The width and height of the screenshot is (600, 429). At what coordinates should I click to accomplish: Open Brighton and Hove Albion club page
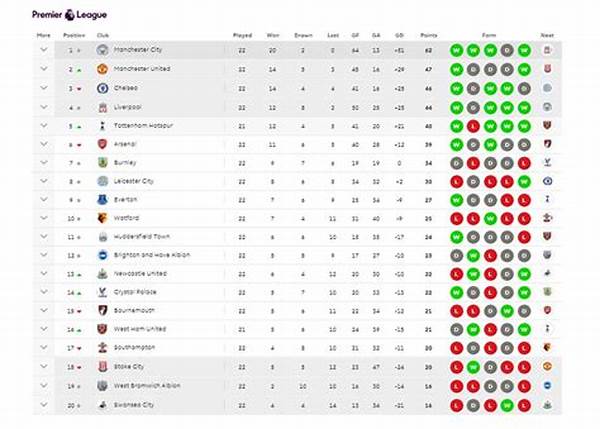[152, 255]
